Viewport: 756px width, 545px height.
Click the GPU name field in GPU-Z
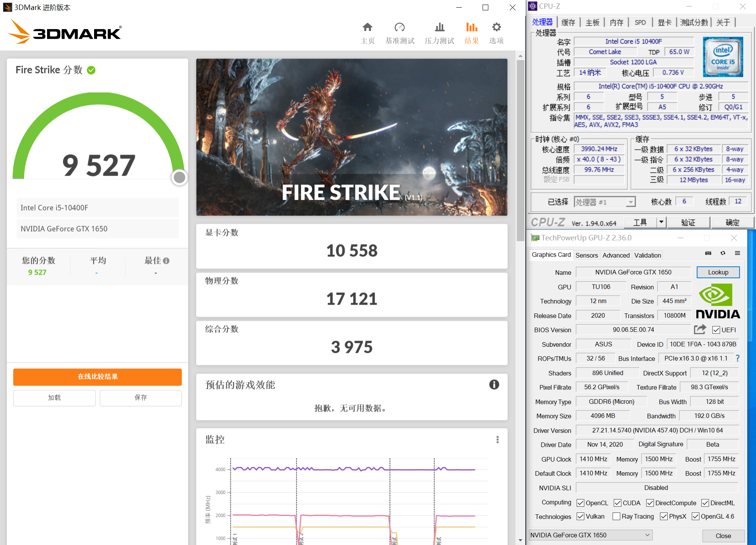(x=633, y=272)
